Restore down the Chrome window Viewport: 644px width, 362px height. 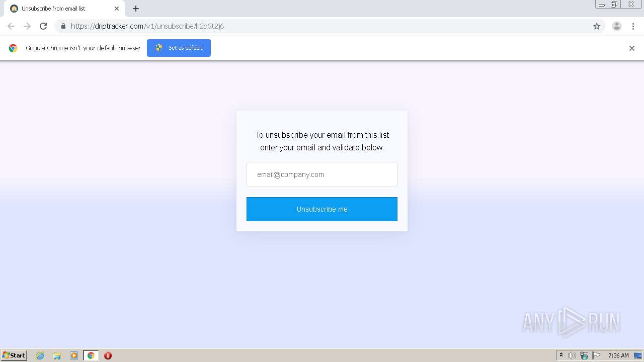(x=614, y=5)
